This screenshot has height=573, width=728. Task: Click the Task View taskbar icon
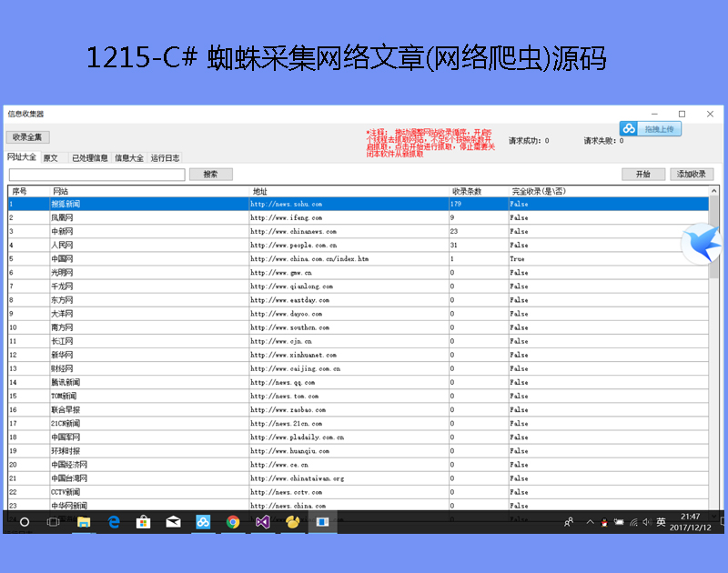coord(54,522)
